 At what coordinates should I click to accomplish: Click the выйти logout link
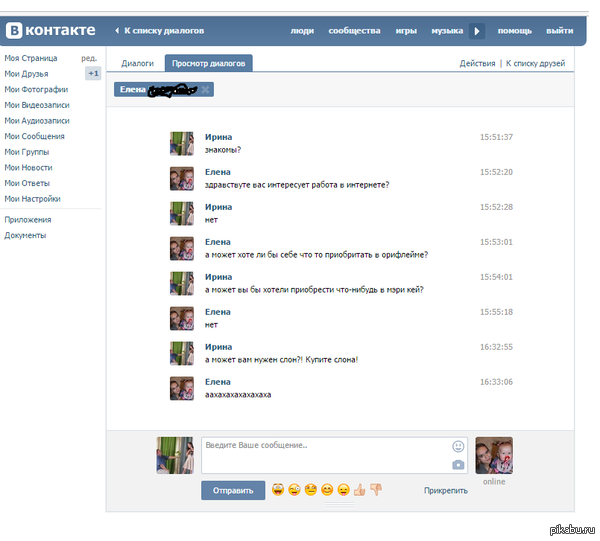(560, 31)
